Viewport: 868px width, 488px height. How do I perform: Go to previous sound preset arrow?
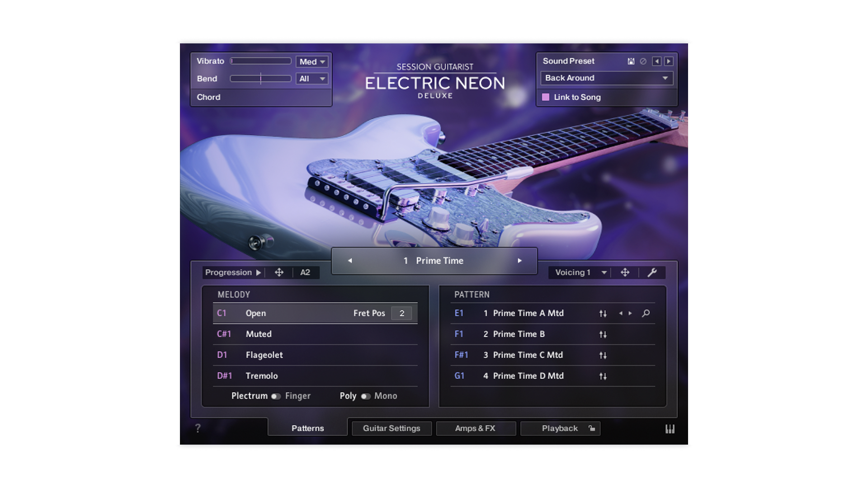click(657, 61)
